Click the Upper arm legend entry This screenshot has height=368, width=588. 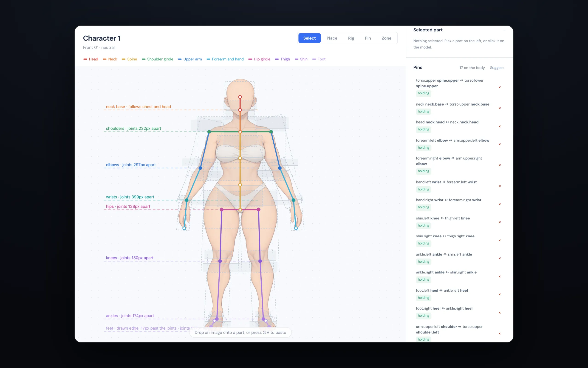coord(190,59)
